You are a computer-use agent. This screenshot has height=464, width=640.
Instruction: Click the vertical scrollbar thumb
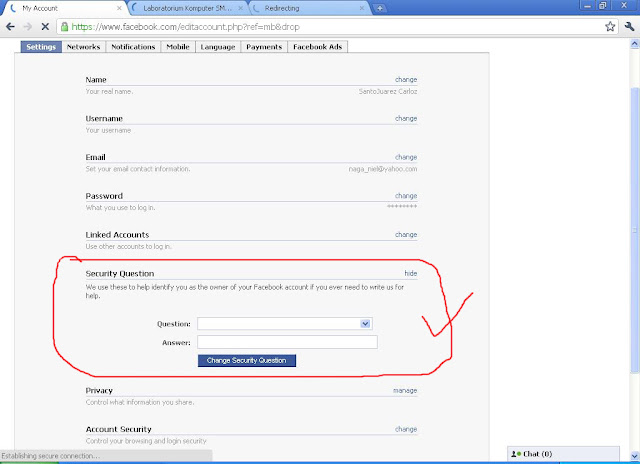[x=635, y=230]
